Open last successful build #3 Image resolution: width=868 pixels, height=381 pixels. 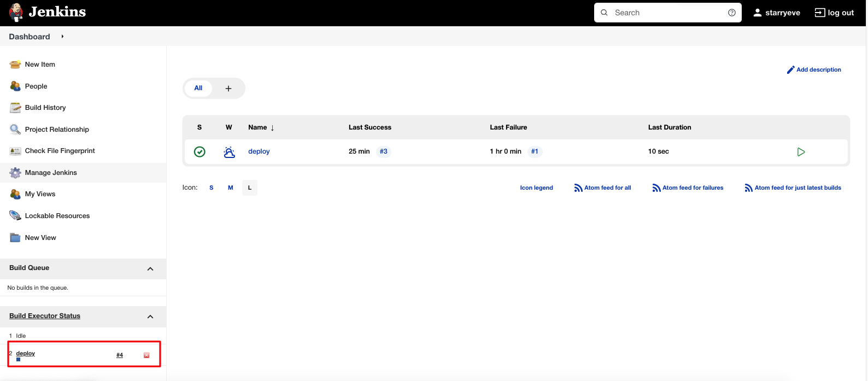(x=384, y=151)
